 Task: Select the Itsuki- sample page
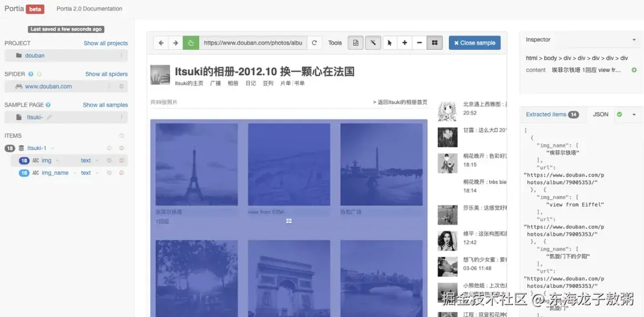[35, 117]
